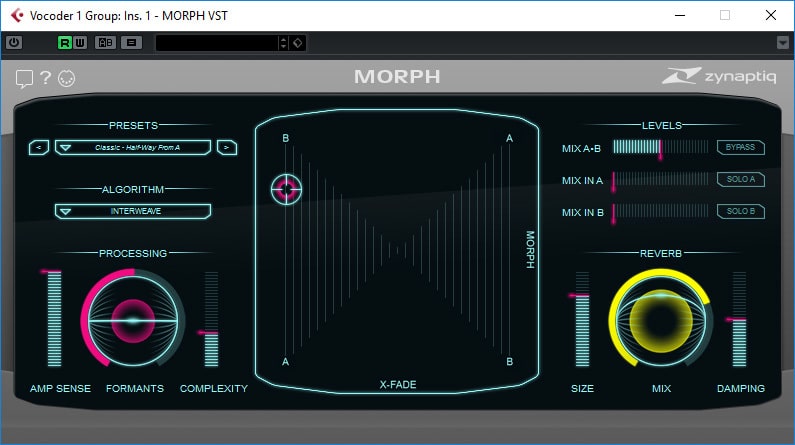This screenshot has width=795, height=445.
Task: Open the Classic - Half-Way From A preset dropdown
Action: tap(133, 147)
